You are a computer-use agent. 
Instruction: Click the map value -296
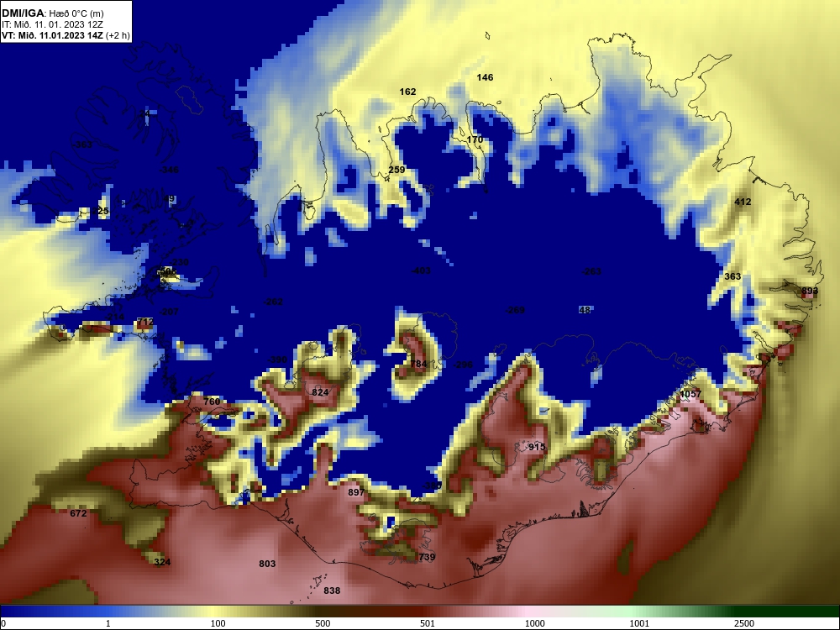coord(464,365)
